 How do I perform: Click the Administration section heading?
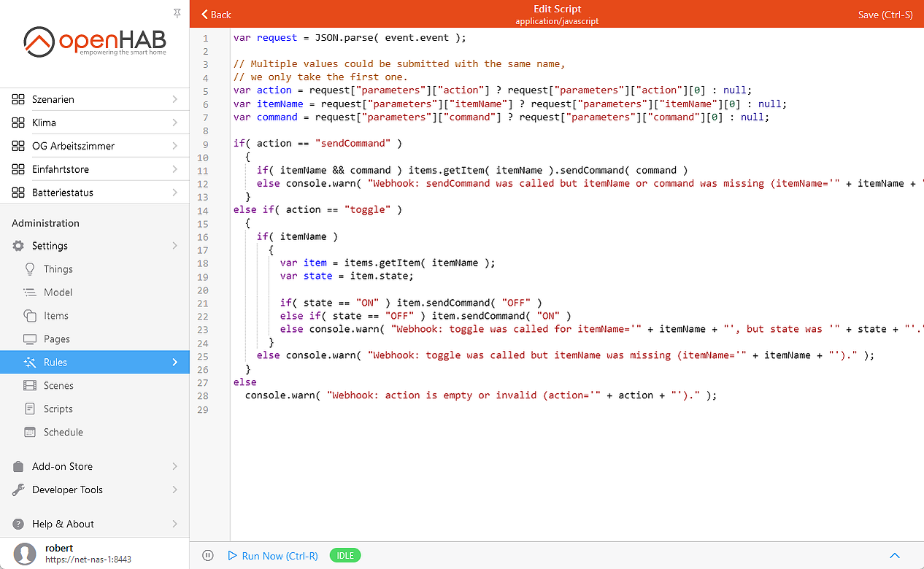click(x=45, y=223)
